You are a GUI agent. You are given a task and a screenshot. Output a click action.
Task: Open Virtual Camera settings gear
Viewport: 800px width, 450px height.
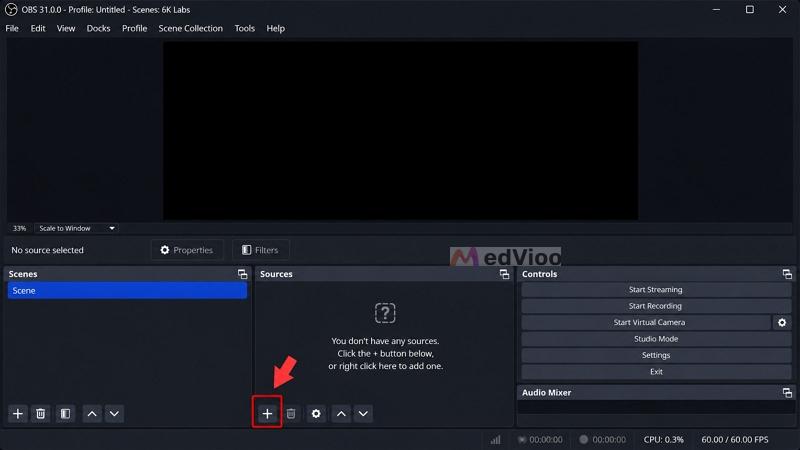click(x=782, y=322)
